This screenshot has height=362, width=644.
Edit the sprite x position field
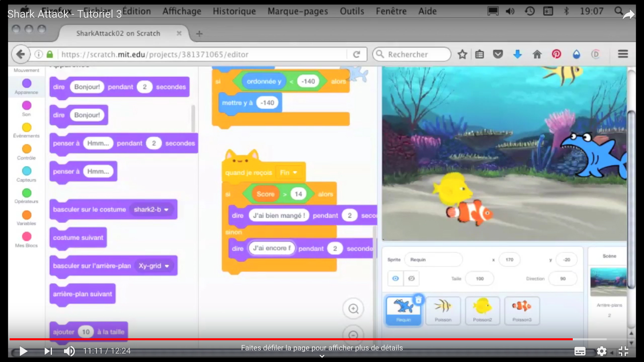point(509,260)
